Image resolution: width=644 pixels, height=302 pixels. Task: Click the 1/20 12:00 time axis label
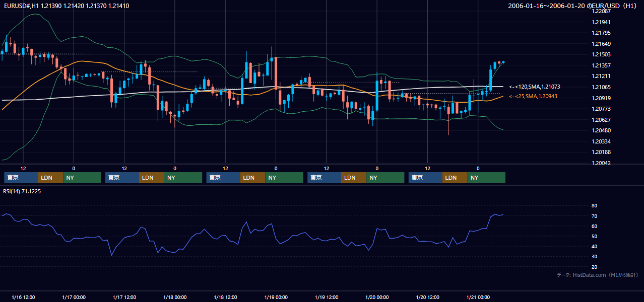[x=428, y=297]
